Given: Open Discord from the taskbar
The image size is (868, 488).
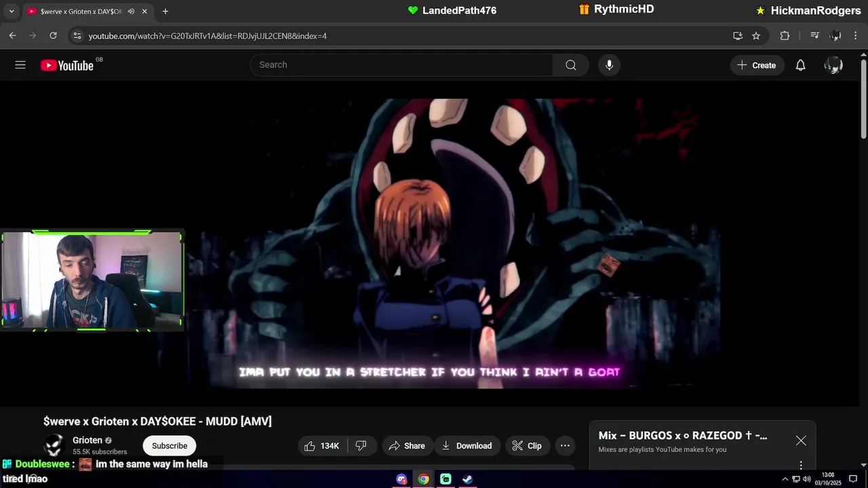Looking at the screenshot, I should 402,479.
